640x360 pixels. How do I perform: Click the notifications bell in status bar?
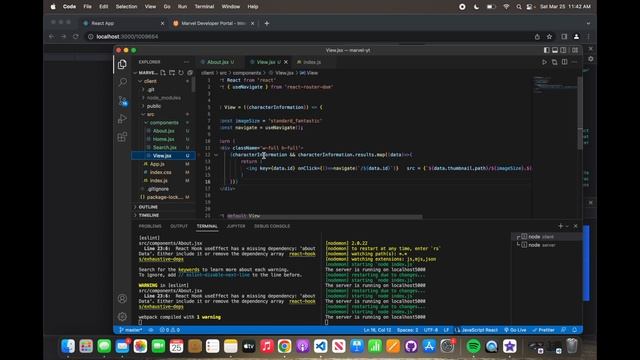click(574, 330)
